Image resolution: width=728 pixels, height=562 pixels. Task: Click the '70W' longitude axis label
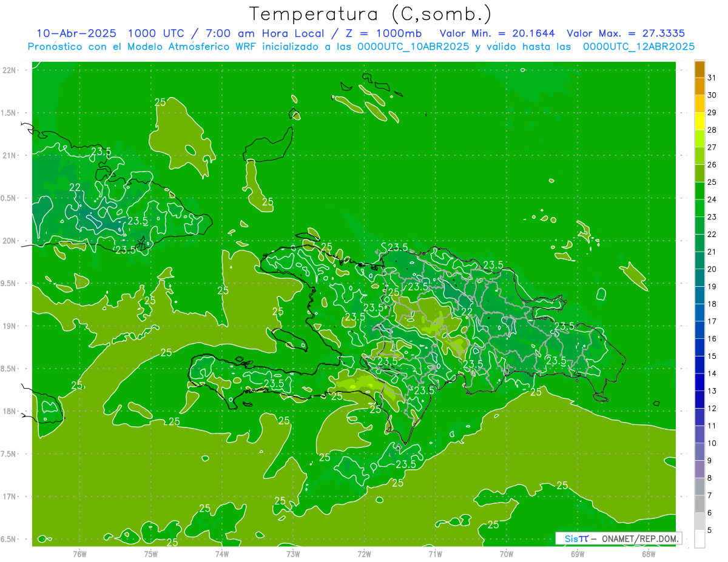coord(507,554)
